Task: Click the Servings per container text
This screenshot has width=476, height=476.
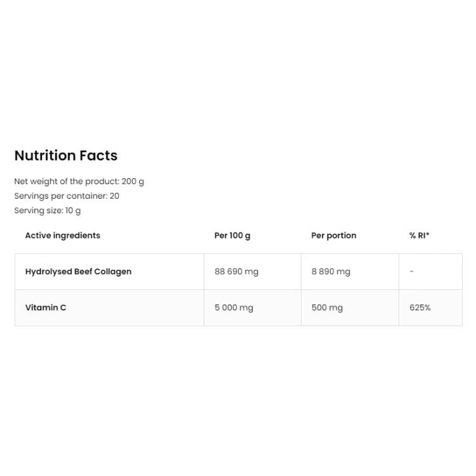Action: tap(67, 196)
